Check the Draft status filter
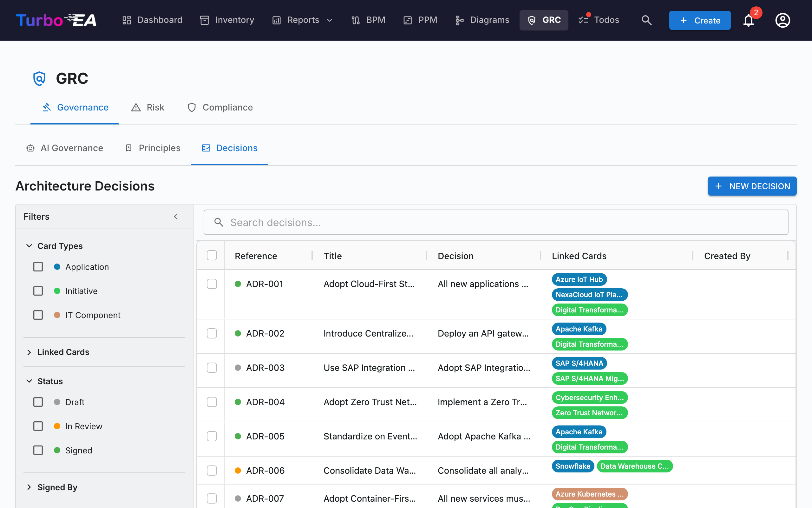Image resolution: width=812 pixels, height=508 pixels. coord(38,402)
